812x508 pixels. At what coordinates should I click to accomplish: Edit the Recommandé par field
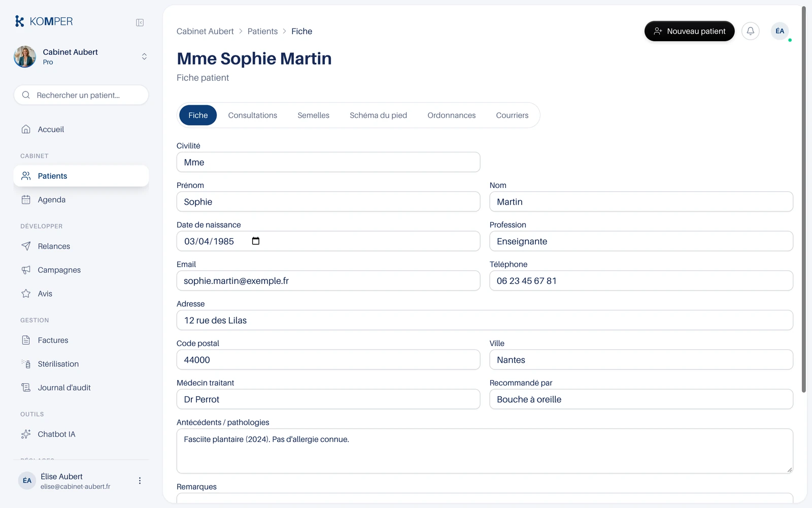[x=641, y=399]
